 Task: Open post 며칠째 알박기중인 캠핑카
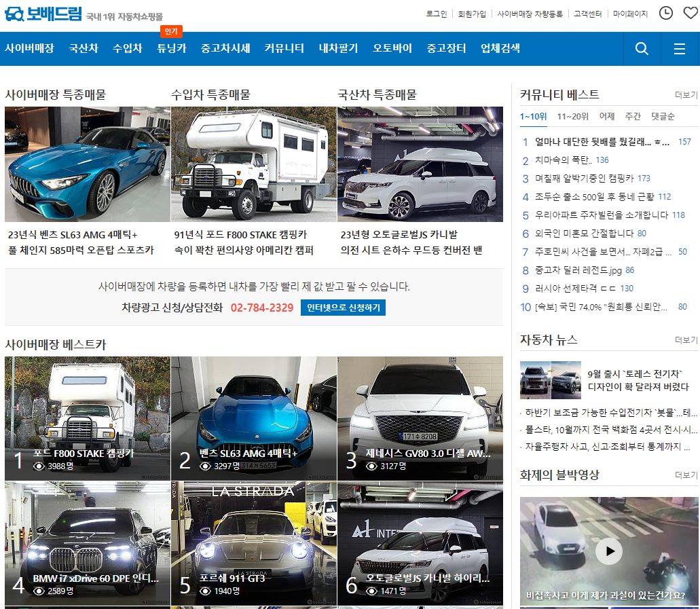coord(584,179)
